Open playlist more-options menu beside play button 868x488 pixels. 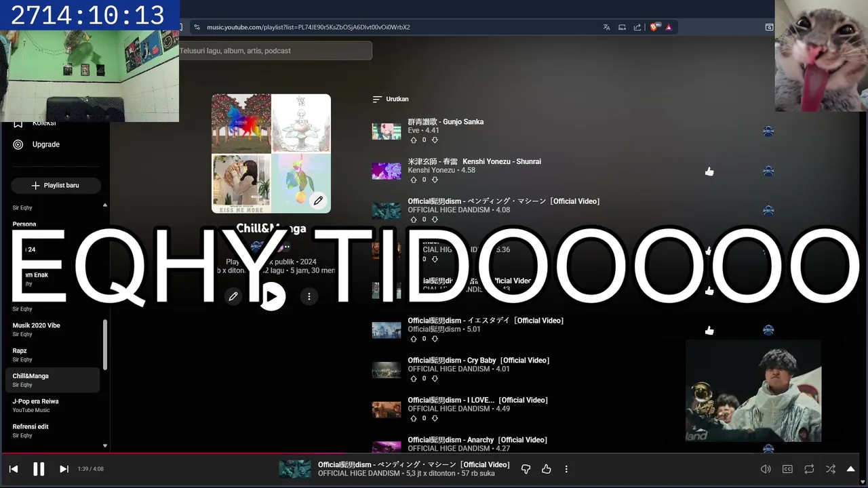tap(309, 296)
